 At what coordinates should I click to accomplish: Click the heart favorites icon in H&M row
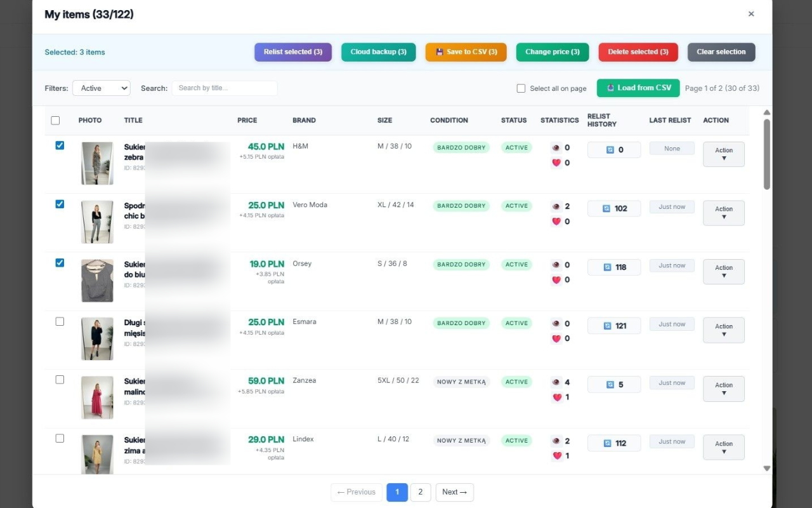point(556,163)
